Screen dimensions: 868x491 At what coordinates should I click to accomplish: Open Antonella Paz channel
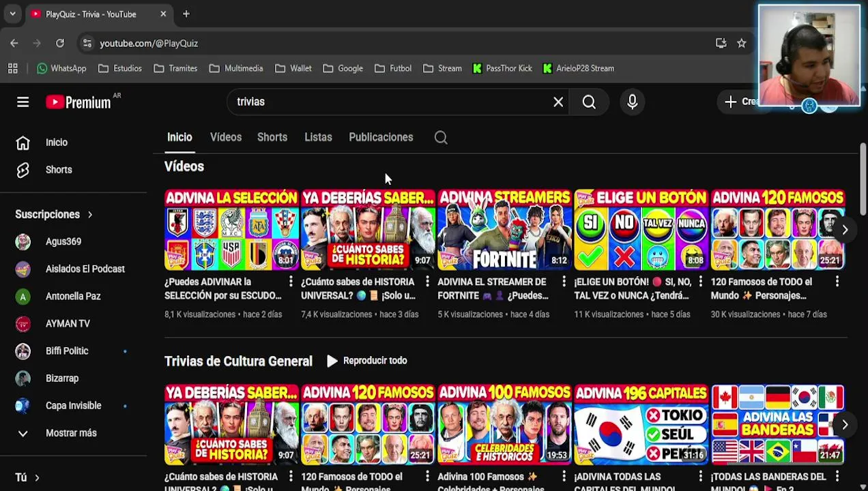[x=73, y=296]
